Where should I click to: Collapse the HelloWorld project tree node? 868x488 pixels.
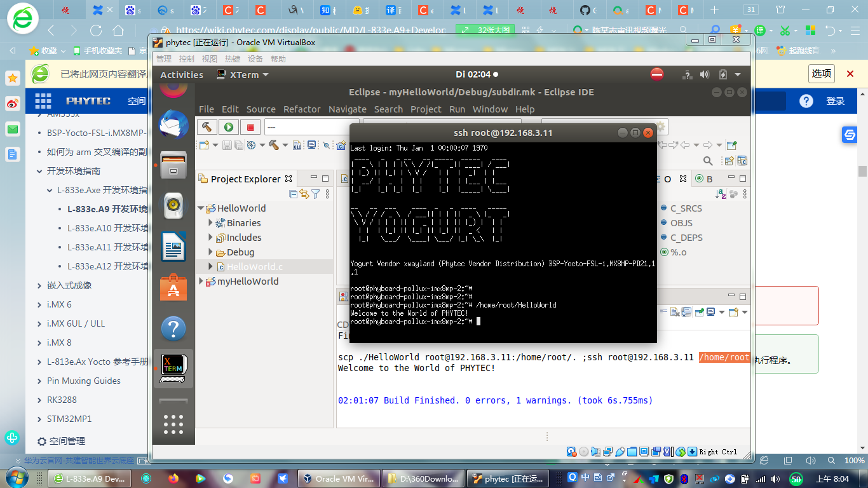[x=201, y=208]
